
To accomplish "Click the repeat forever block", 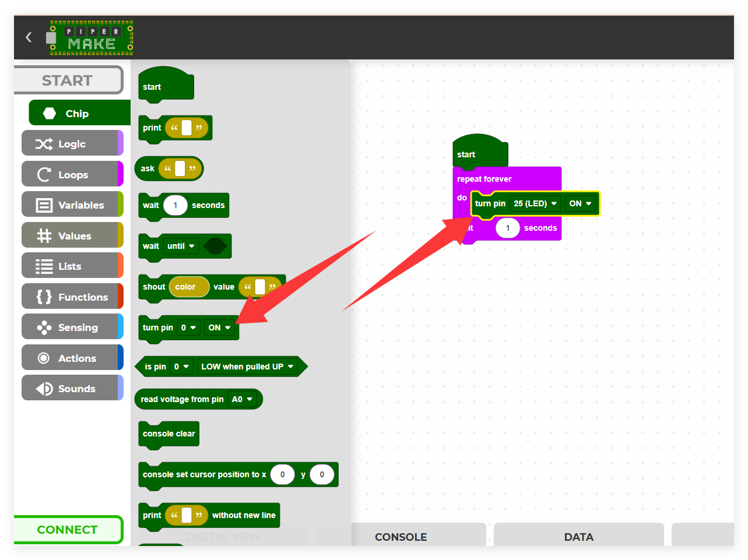I will [507, 179].
